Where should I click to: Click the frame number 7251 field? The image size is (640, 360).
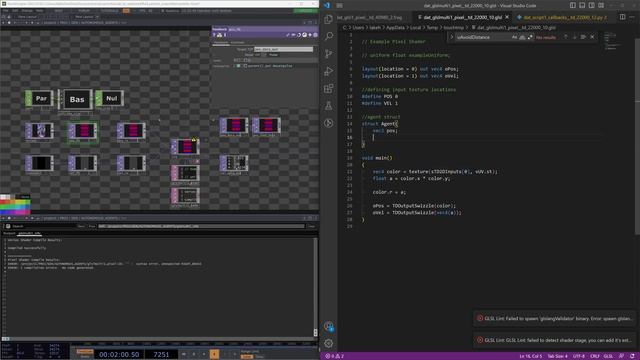click(161, 354)
